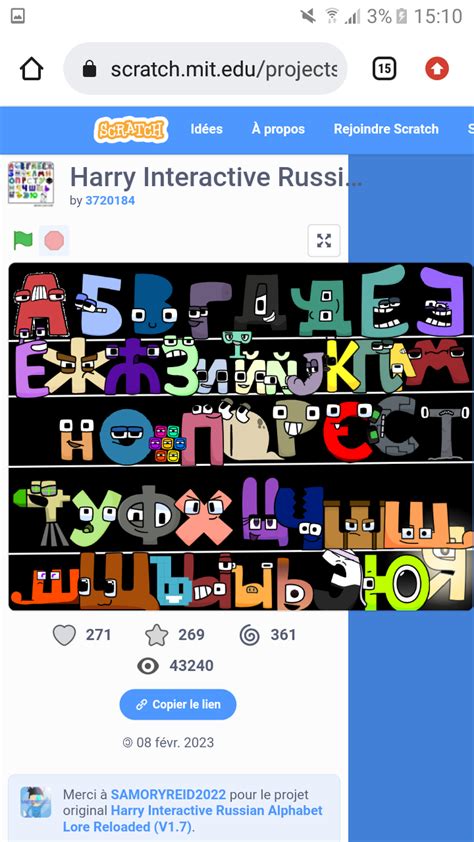Open the À propos menu item
This screenshot has width=474, height=842.
[278, 129]
